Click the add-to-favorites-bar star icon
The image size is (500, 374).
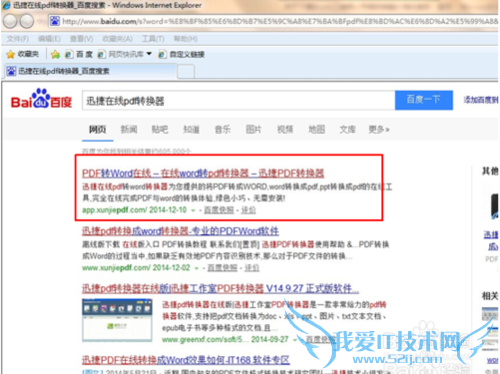tap(56, 54)
